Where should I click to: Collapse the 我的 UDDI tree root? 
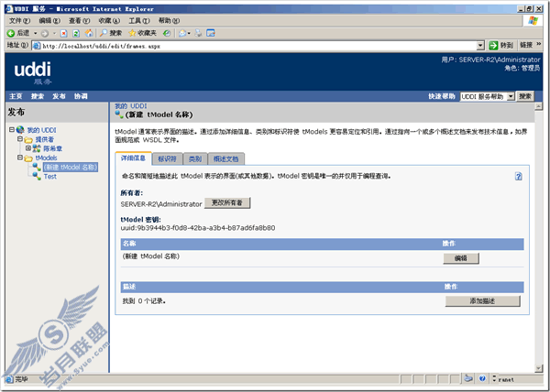12,130
